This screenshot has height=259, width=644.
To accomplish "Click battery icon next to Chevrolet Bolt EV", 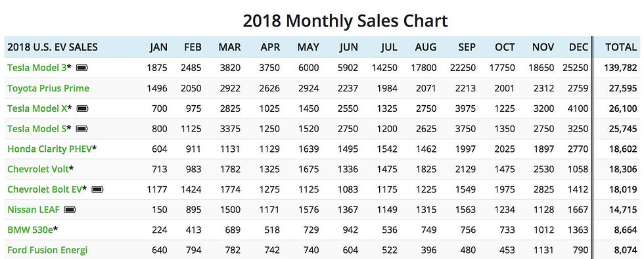I will [98, 189].
